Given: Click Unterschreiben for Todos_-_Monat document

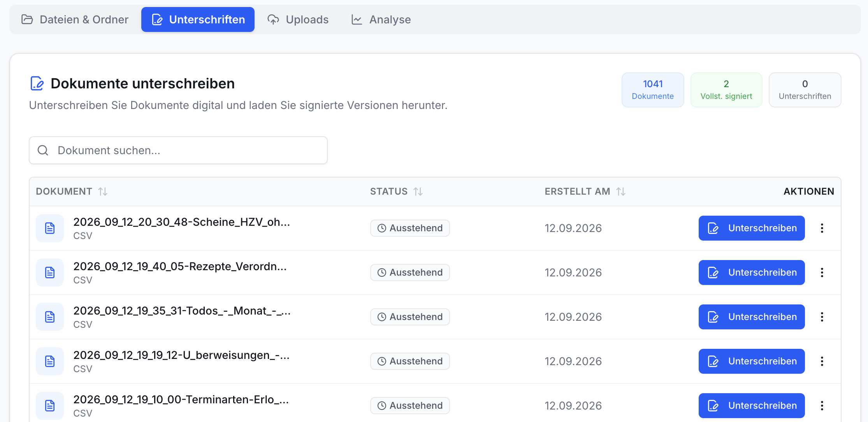Looking at the screenshot, I should [x=752, y=317].
